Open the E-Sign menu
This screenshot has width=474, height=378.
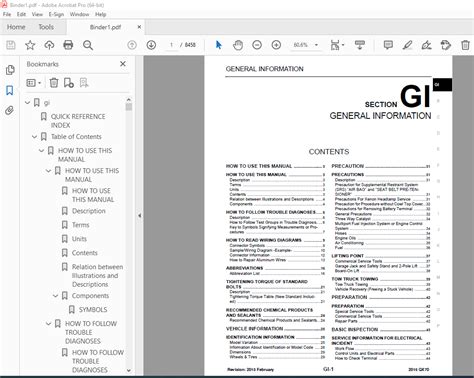coord(56,14)
